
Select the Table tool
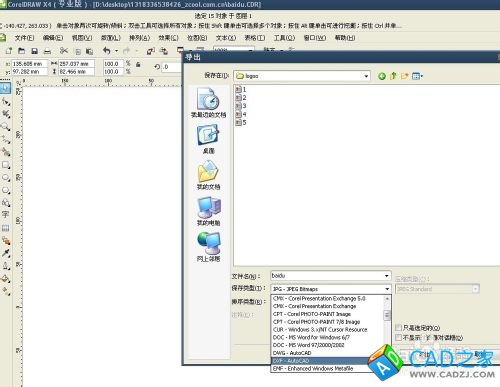6,228
